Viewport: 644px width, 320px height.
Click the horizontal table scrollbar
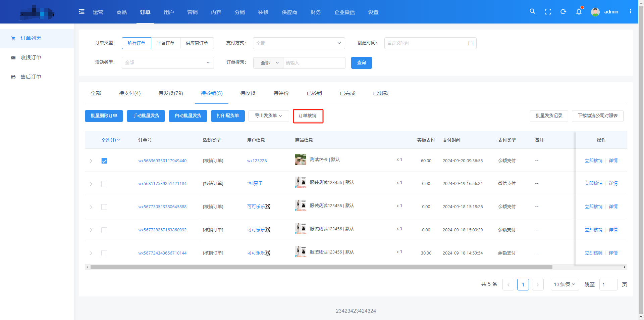[321, 267]
